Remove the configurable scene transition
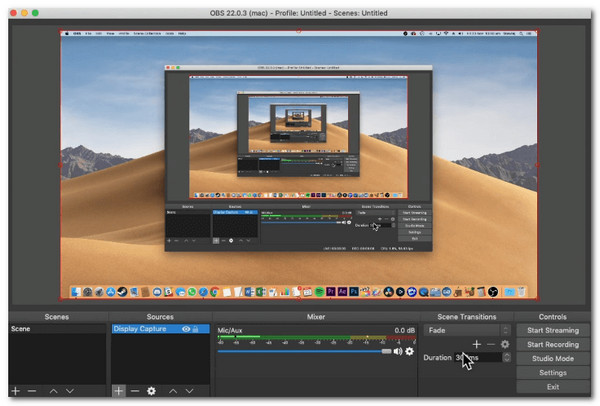The height and width of the screenshot is (406, 600). [491, 344]
